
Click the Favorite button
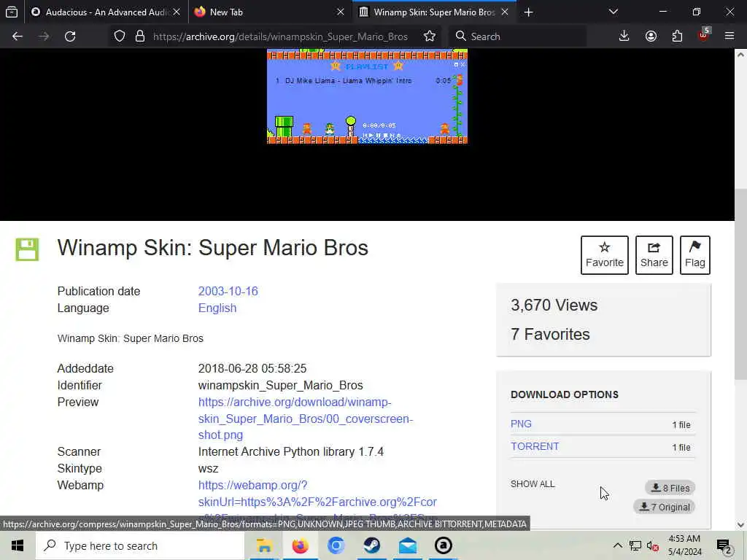tap(605, 254)
